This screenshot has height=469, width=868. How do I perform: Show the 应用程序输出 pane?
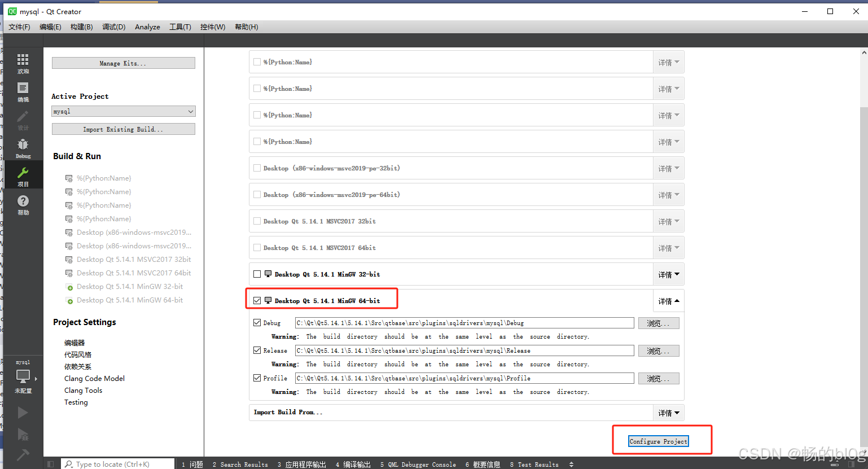click(302, 464)
